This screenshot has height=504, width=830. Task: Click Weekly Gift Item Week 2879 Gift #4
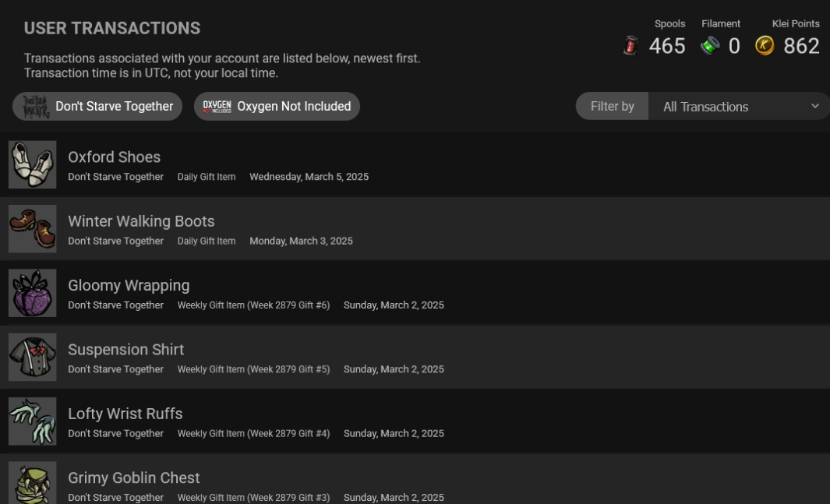(x=253, y=433)
